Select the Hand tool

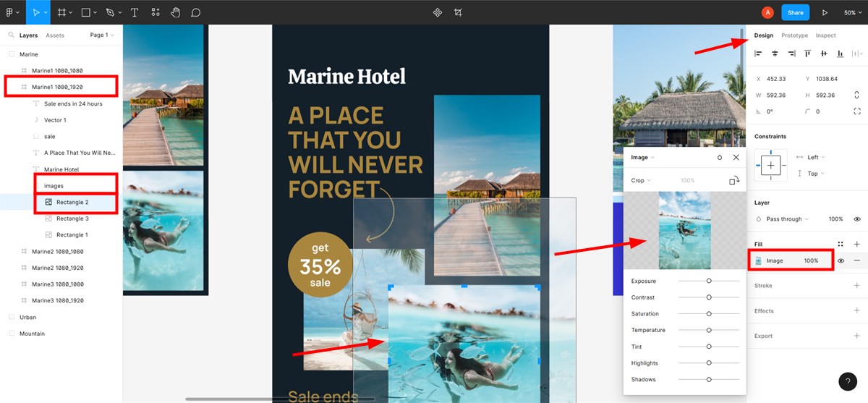[176, 12]
